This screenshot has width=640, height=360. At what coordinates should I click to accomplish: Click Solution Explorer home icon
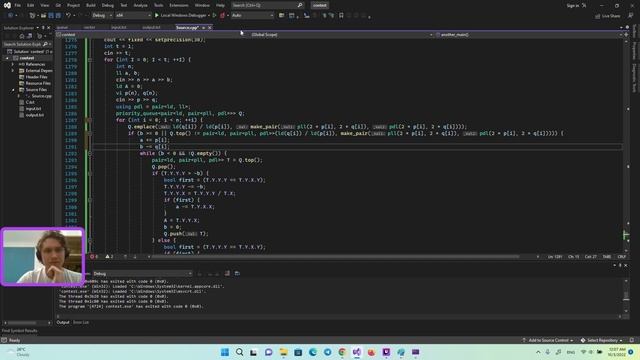[22, 36]
